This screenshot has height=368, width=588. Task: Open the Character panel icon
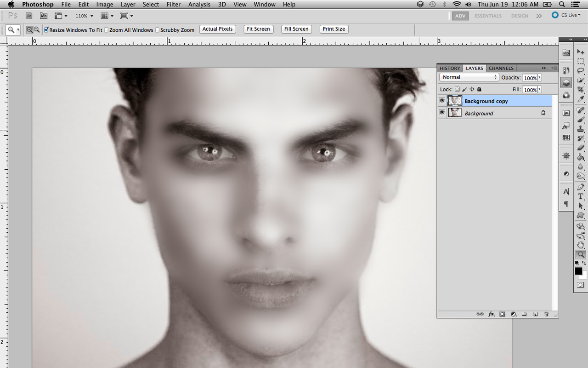click(x=566, y=191)
